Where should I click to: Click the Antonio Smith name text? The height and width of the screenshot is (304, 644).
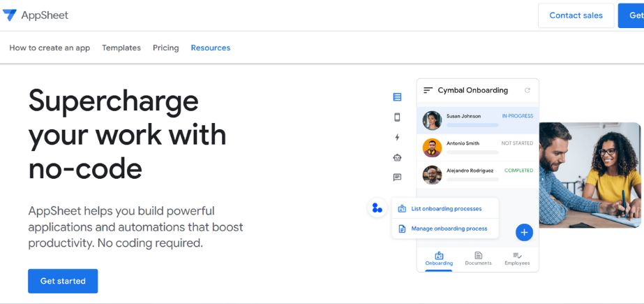click(463, 143)
